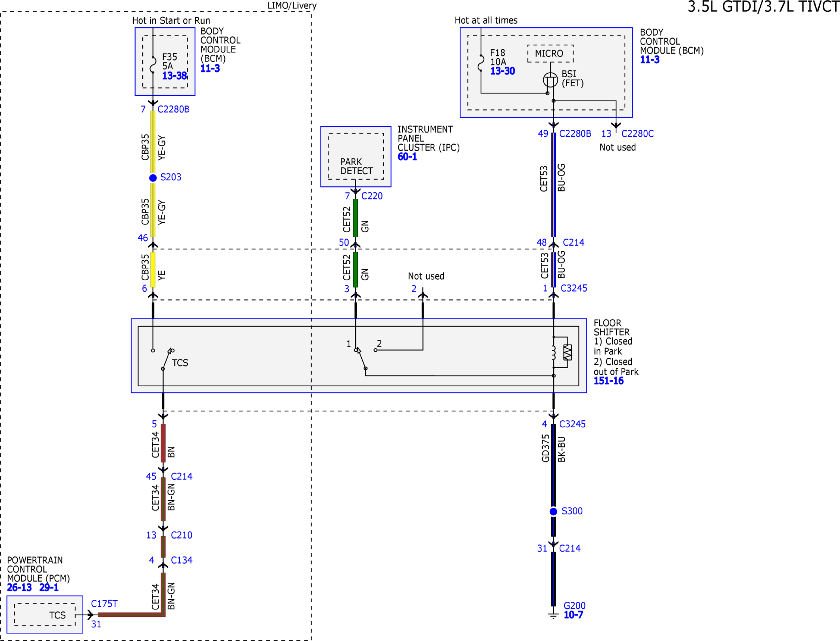Open the 60-1 Instrument Panel Cluster reference
Viewport: 840px width, 641px height.
[407, 157]
